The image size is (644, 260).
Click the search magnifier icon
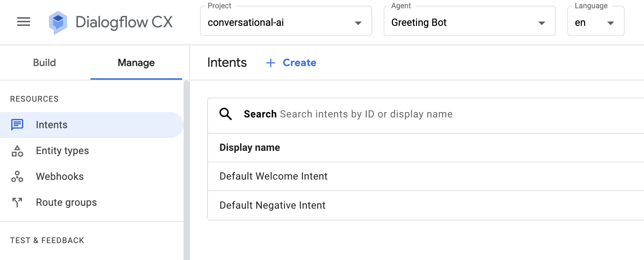pos(226,114)
